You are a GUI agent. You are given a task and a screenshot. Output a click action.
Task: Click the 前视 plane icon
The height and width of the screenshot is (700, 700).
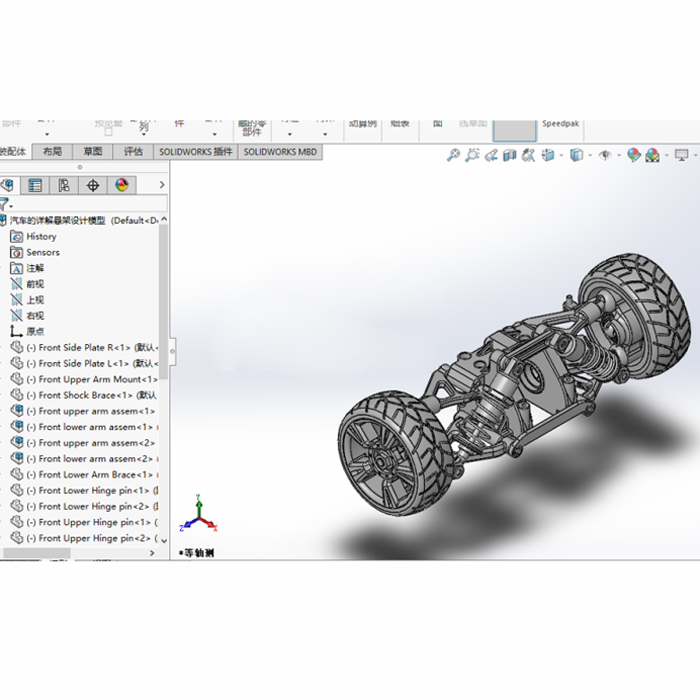pyautogui.click(x=17, y=284)
